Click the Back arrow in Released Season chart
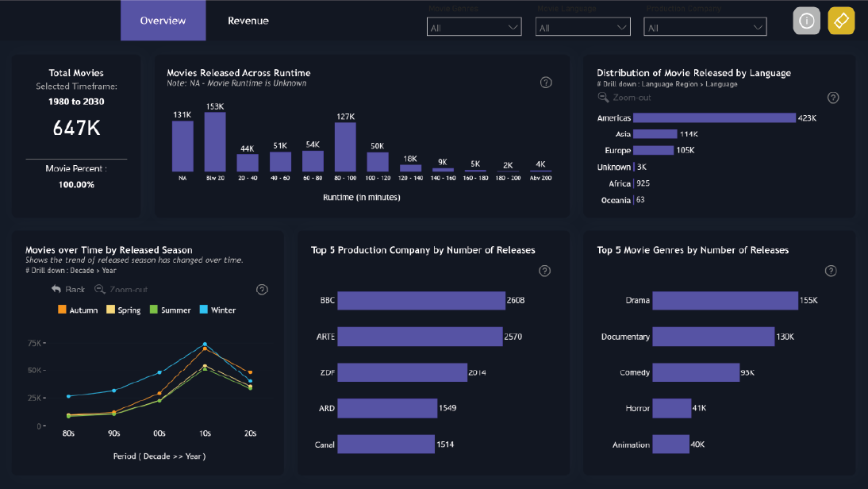 pos(68,290)
